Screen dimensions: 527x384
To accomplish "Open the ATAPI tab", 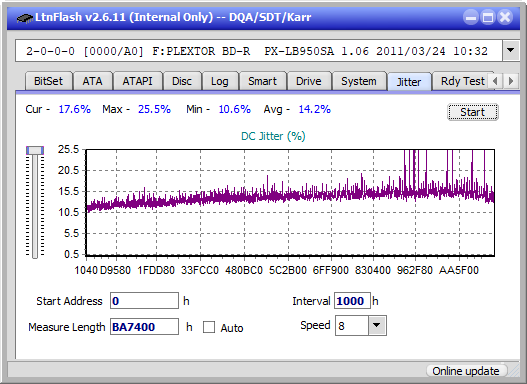I will tap(137, 81).
